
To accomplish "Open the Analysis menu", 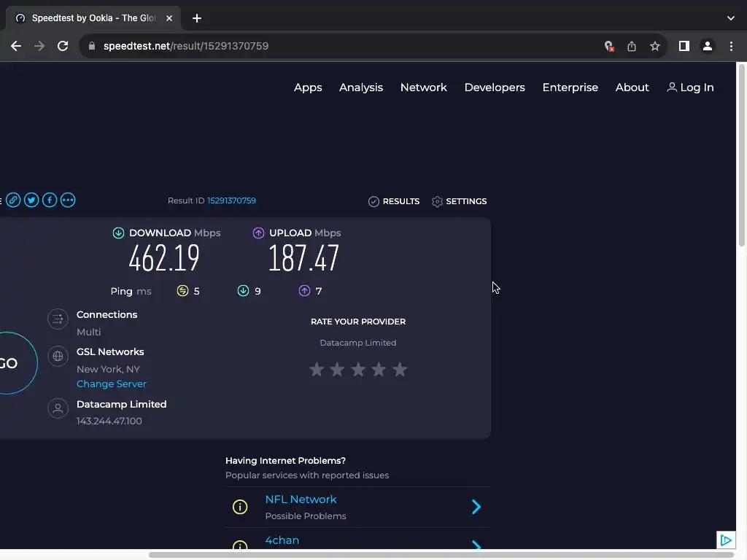I will [x=361, y=87].
